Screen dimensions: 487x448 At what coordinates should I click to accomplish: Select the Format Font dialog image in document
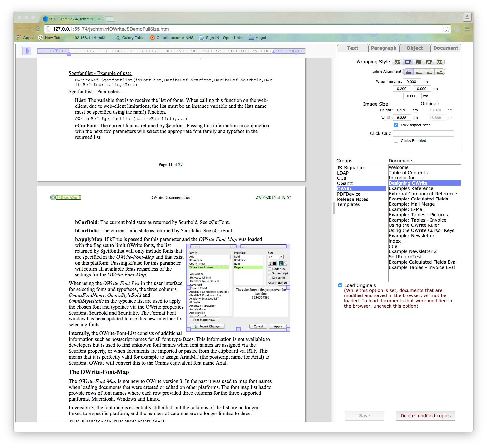coord(238,288)
